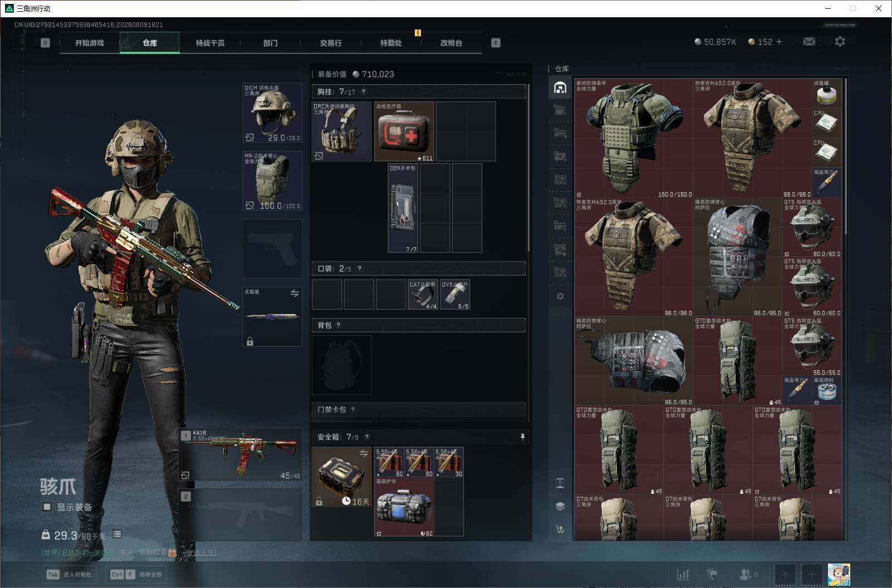This screenshot has height=588, width=892.
Task: Click the stash panel scrollbar
Action: click(846, 156)
